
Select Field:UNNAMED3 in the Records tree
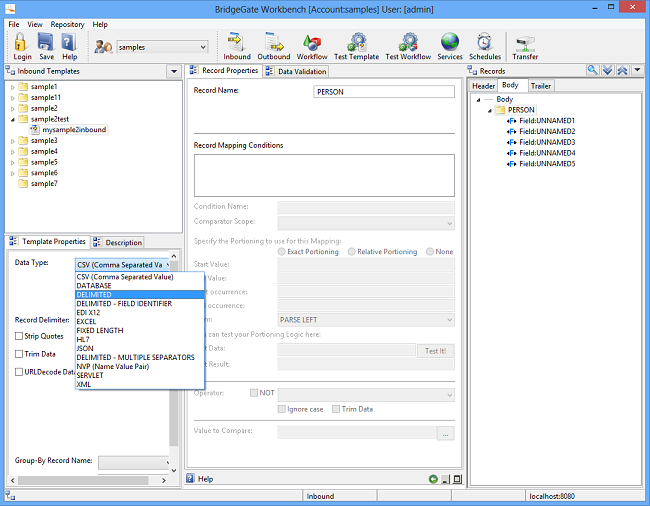coord(542,142)
